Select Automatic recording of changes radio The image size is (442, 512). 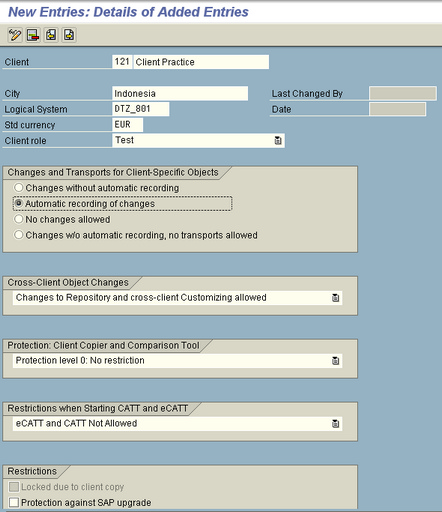point(19,203)
